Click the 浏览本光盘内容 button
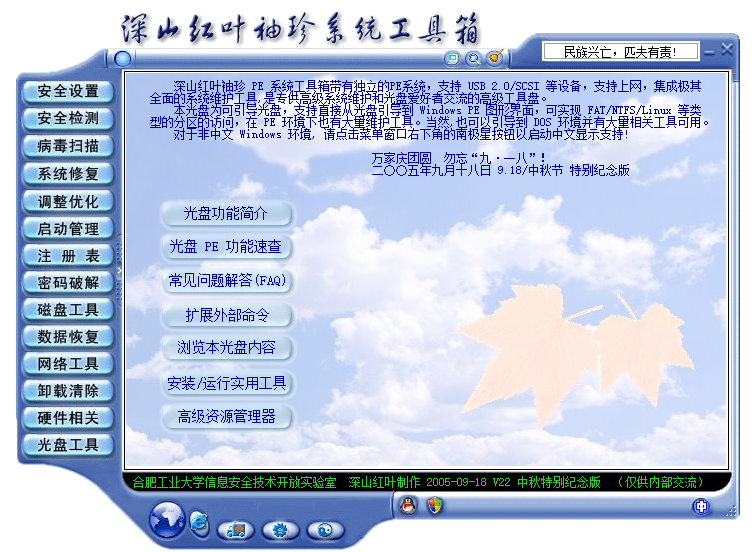The height and width of the screenshot is (552, 752). [x=226, y=347]
